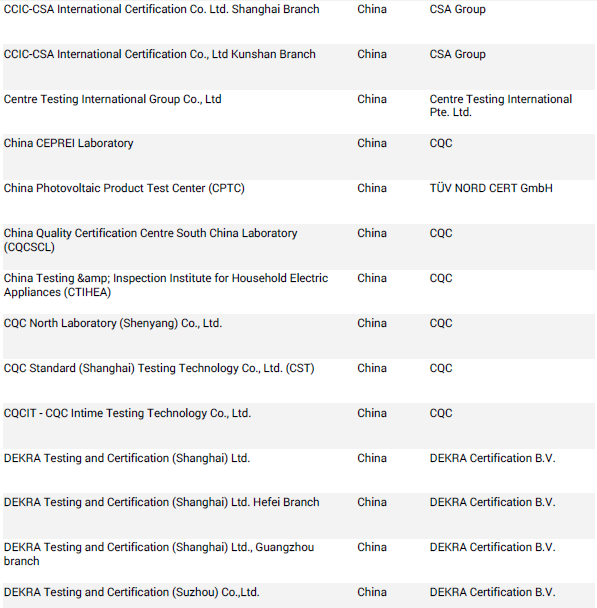Viewport: 597px width, 608px height.
Task: Select DEKRA Certification B.V. in Suzhou row
Action: pyautogui.click(x=492, y=592)
